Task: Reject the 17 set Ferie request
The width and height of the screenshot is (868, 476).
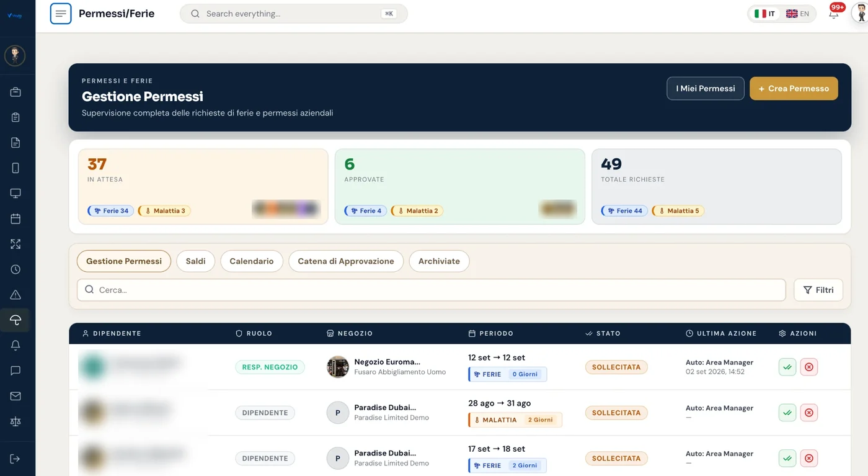Action: tap(809, 458)
